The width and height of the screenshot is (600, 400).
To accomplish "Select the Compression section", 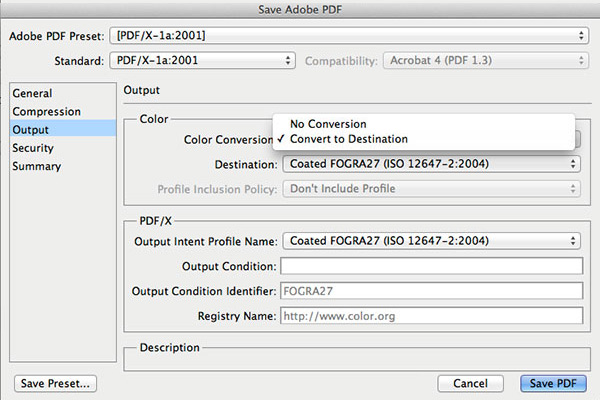I will [x=63, y=111].
